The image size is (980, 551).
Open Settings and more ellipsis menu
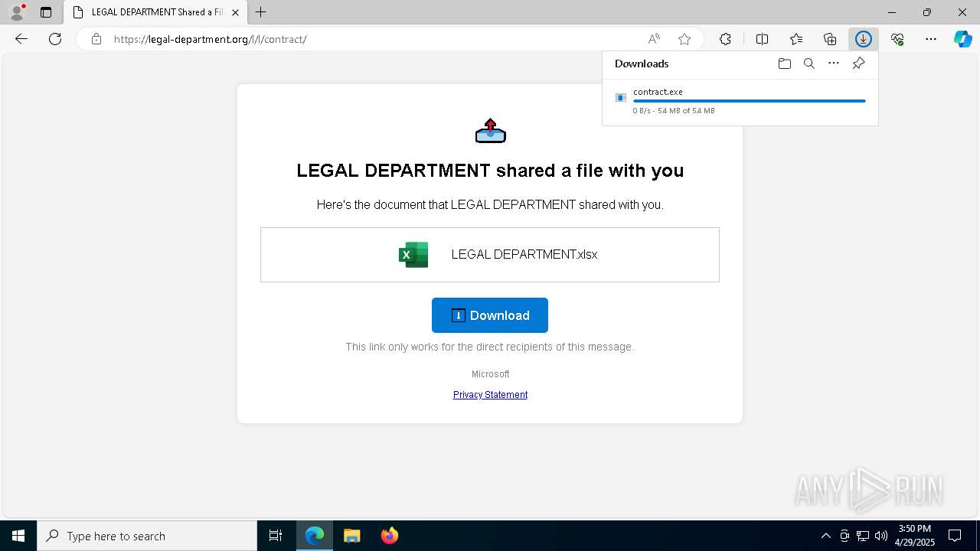[931, 39]
